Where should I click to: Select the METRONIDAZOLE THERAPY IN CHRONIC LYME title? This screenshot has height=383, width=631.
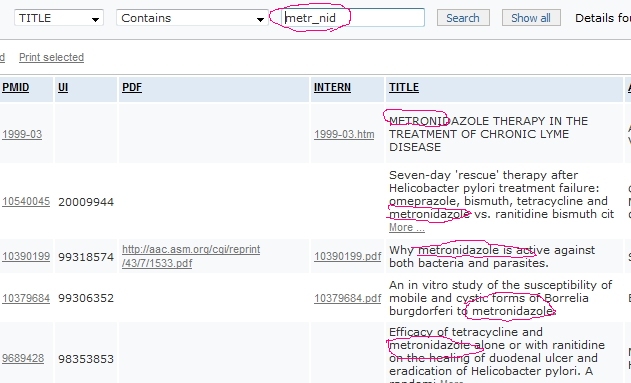click(488, 134)
